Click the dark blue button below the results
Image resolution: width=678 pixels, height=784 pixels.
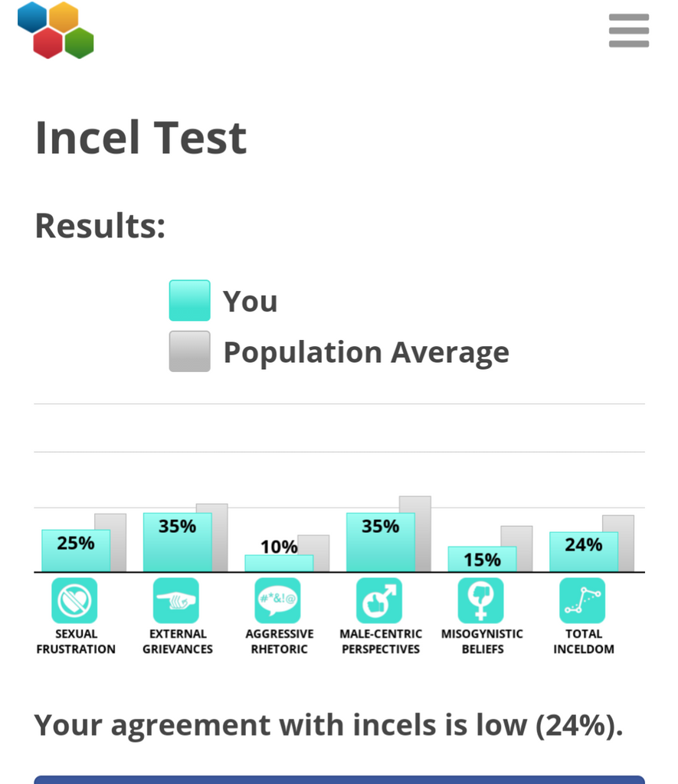click(x=339, y=780)
